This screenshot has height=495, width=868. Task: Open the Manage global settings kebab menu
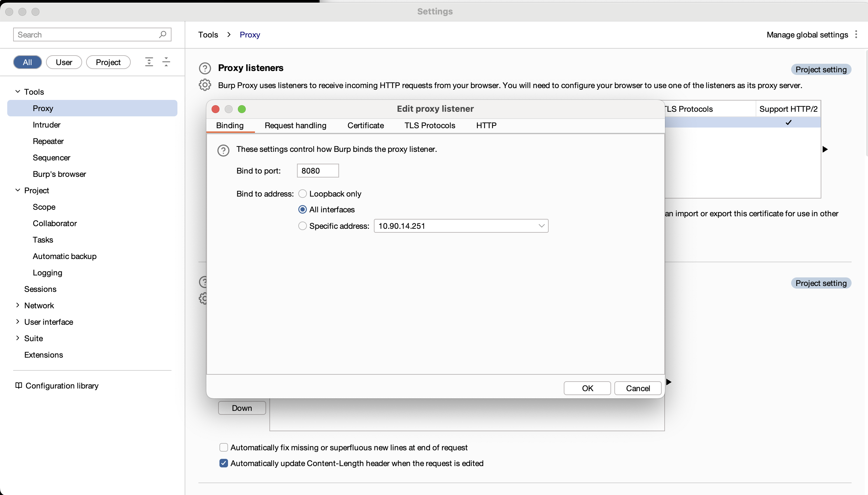pos(856,34)
